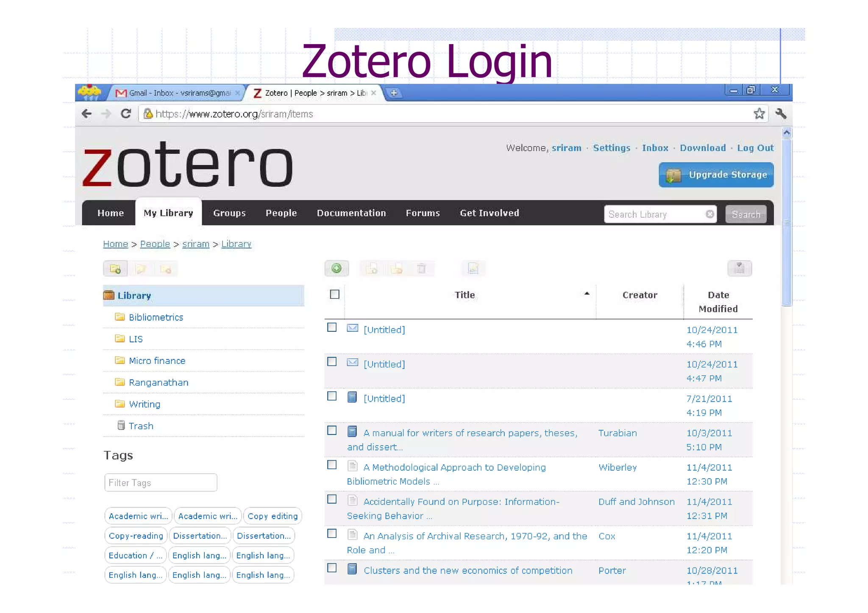This screenshot has width=868, height=613.
Task: Bookmark page with the star icon
Action: [x=759, y=114]
